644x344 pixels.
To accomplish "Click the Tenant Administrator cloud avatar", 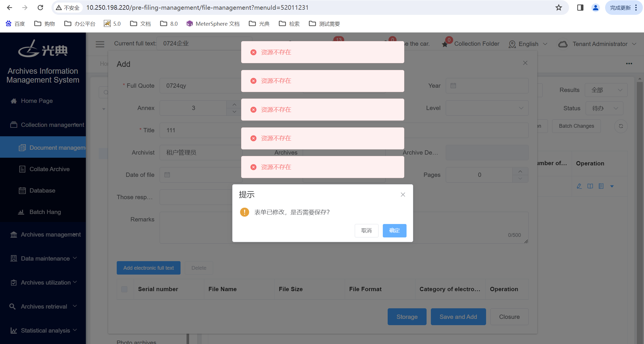I will coord(563,44).
